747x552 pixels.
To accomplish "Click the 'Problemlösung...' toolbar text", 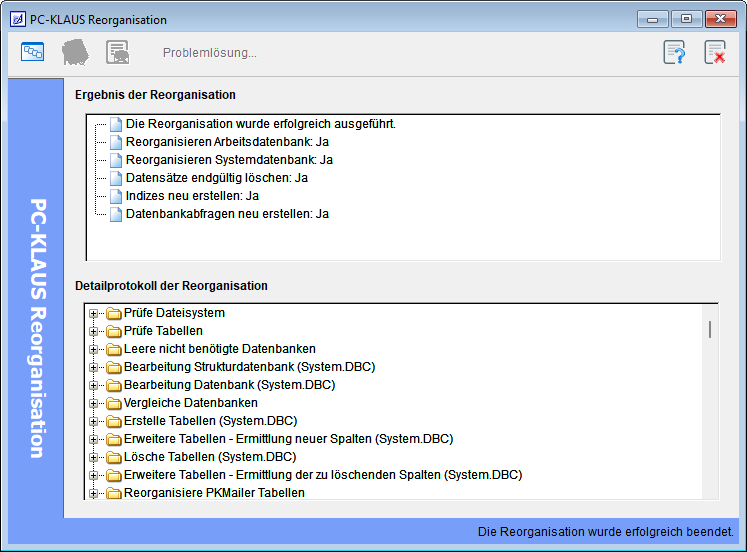I will coord(209,53).
